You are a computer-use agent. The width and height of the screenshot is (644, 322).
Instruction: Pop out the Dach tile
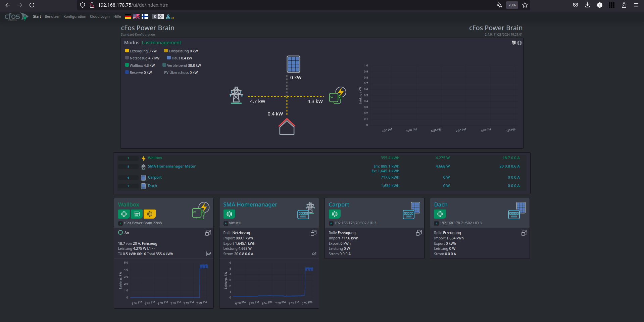coord(524,233)
